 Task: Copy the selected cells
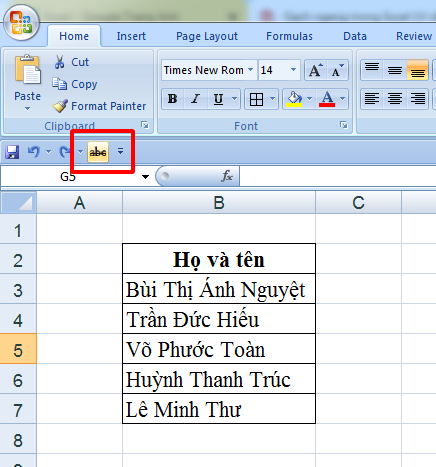click(75, 84)
